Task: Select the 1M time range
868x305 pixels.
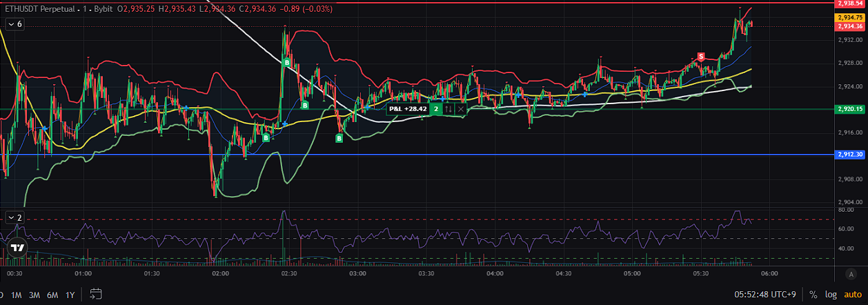Action: (x=16, y=295)
